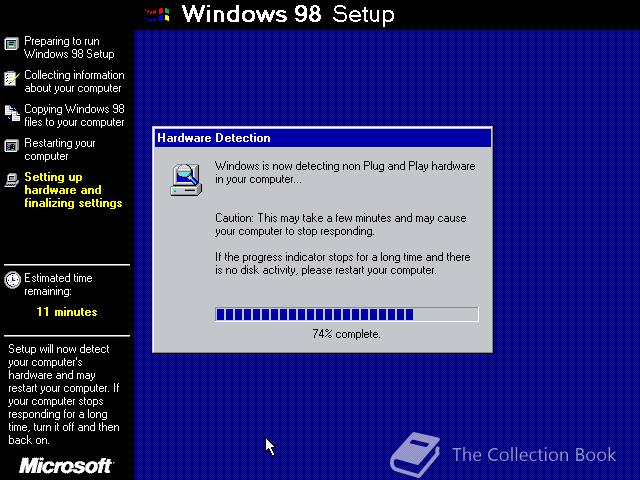This screenshot has width=640, height=480.
Task: Click the 'Caution: This may take a few minutes' text
Action: click(340, 224)
